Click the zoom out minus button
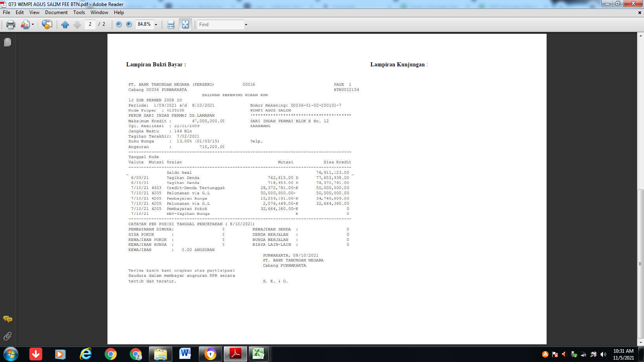 coord(119,25)
